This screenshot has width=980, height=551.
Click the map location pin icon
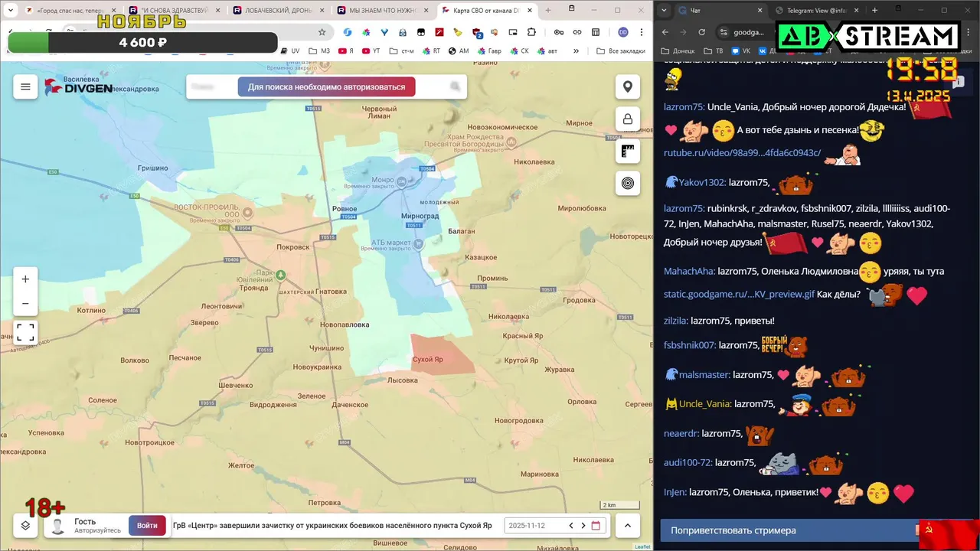pos(628,86)
